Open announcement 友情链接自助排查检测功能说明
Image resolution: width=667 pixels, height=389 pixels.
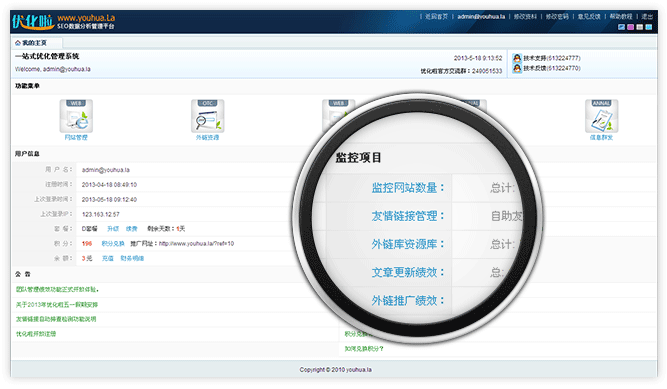(x=56, y=319)
